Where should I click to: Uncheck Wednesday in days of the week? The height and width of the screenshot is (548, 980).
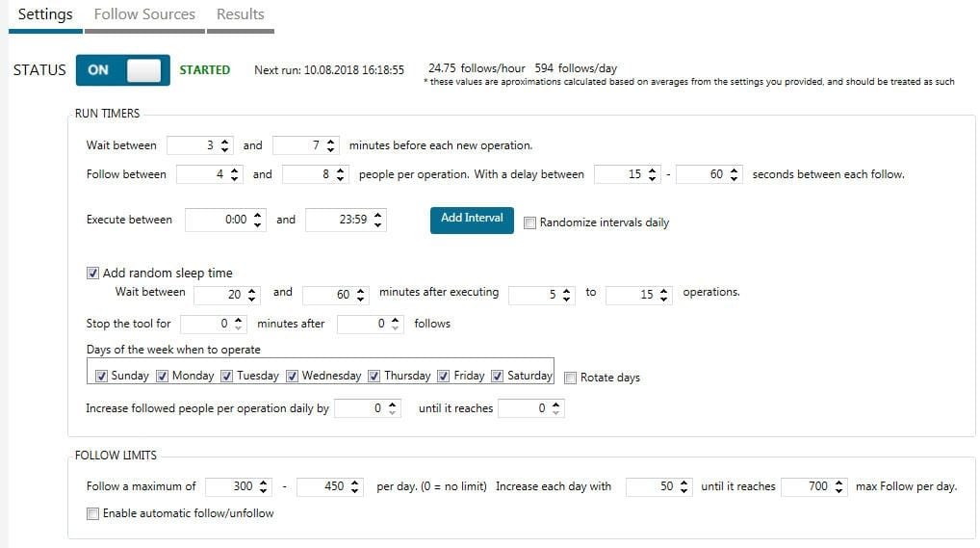coord(292,376)
